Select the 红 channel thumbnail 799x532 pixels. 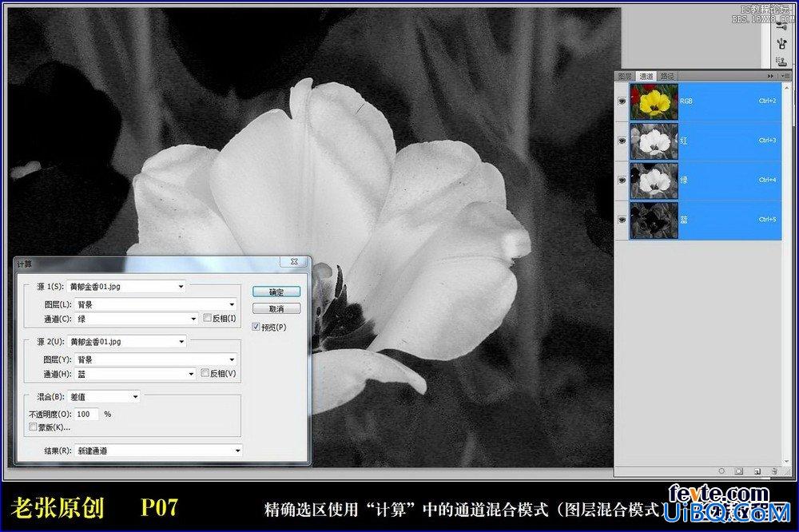[654, 141]
